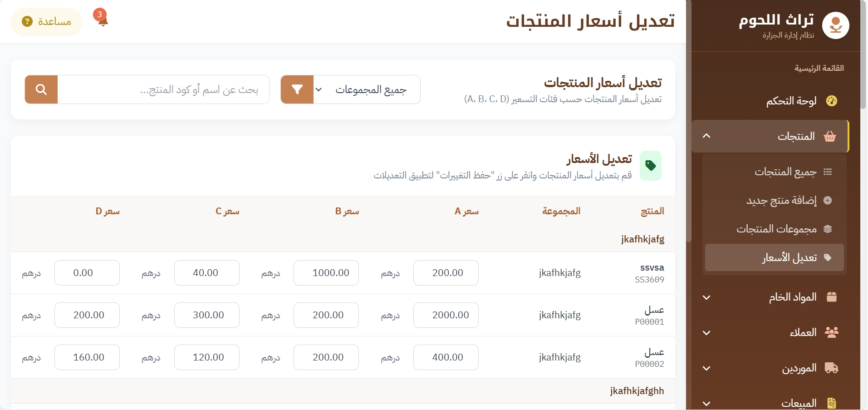Open جميع المنتجات in the sidebar

click(x=785, y=172)
